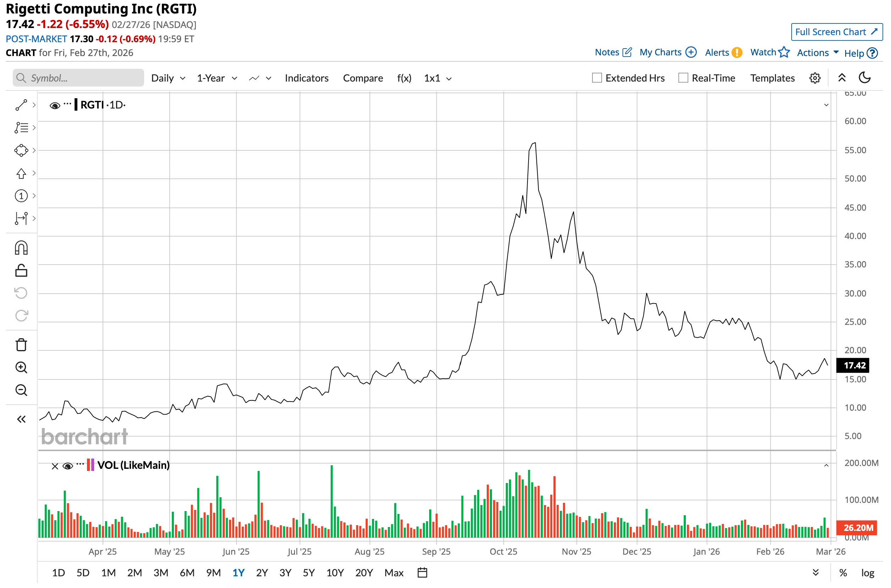Hide the RGTI series using eye icon
The height and width of the screenshot is (588, 891).
tap(55, 106)
